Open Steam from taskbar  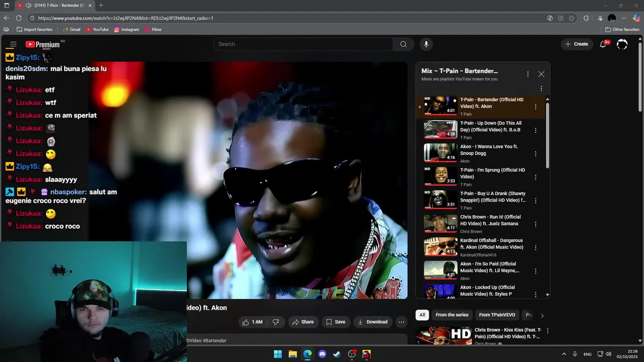[x=337, y=354]
